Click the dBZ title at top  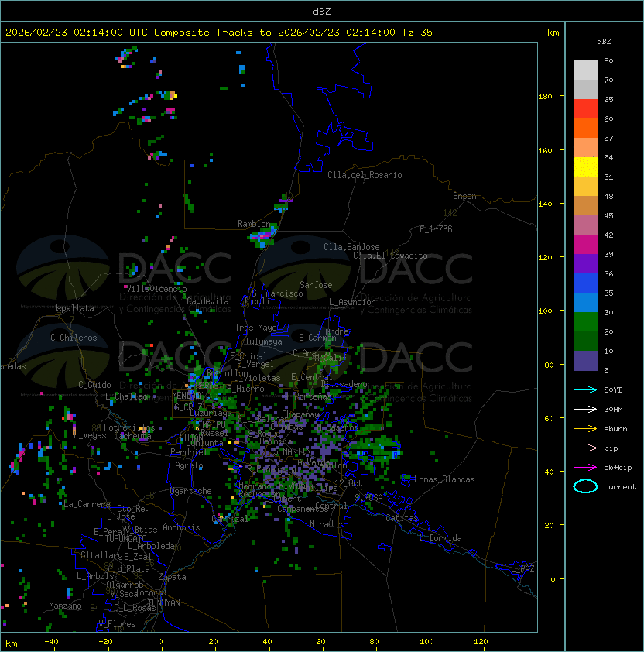[x=322, y=11]
